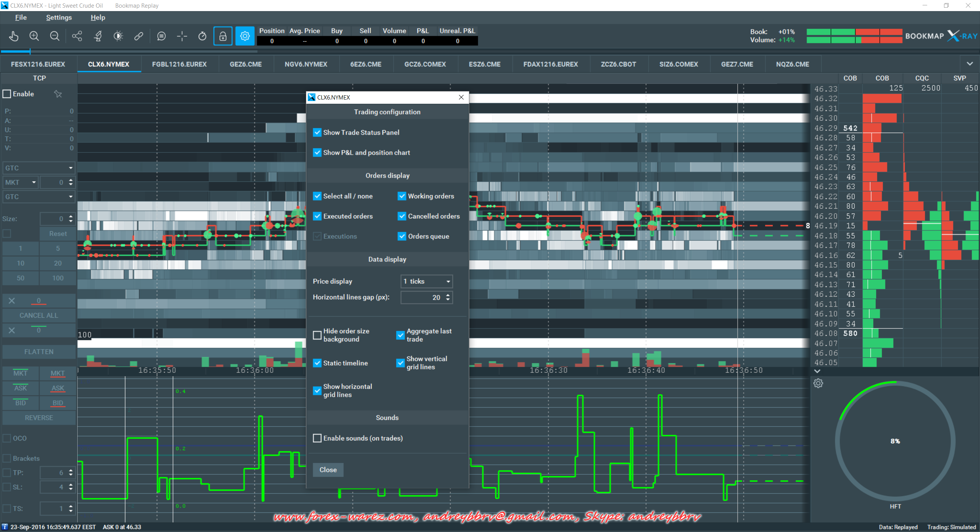Switch to the ESZ6.CME tab
The height and width of the screenshot is (532, 980).
coord(484,64)
